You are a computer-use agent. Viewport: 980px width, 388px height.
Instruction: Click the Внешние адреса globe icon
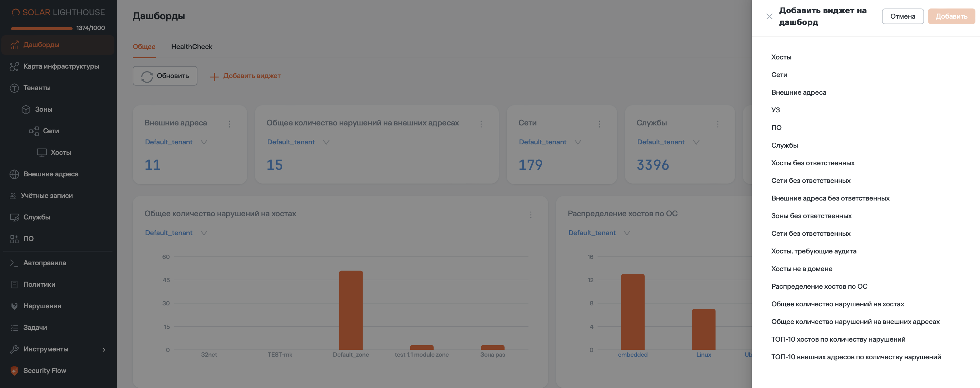tap(14, 174)
